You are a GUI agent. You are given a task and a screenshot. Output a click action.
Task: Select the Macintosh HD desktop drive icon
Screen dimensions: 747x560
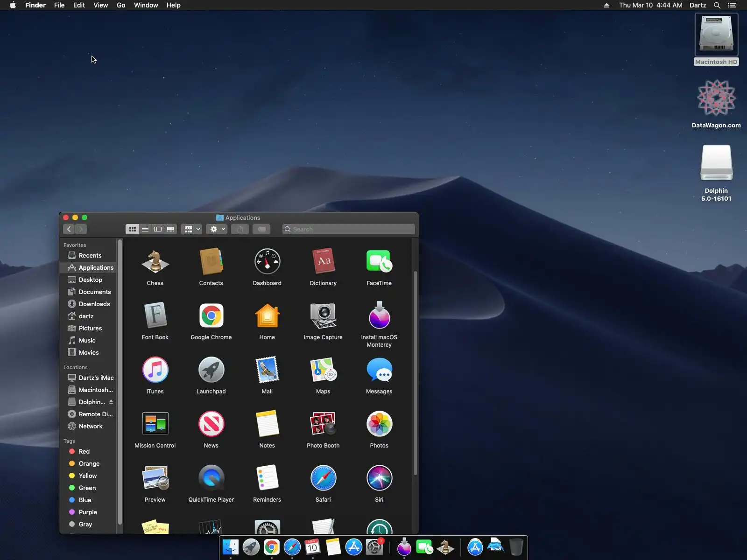[x=716, y=35]
